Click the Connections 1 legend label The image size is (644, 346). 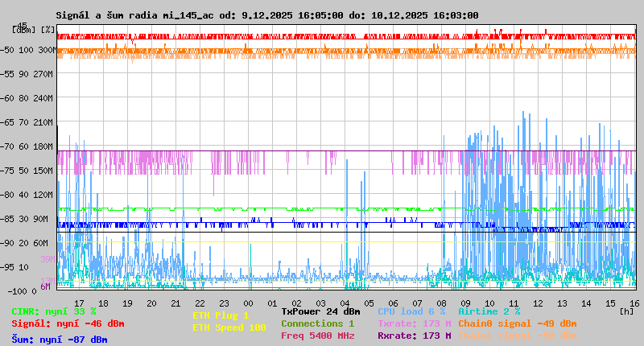click(317, 323)
